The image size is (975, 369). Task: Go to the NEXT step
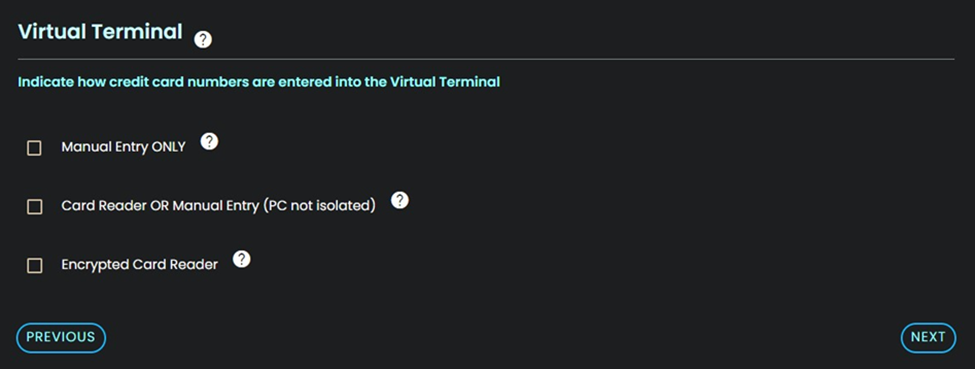(928, 337)
